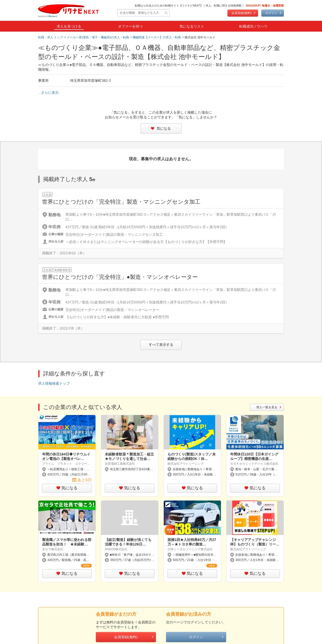
Task: Open the 京セラで正社員で働こう thumbnail
Action: [x=67, y=518]
